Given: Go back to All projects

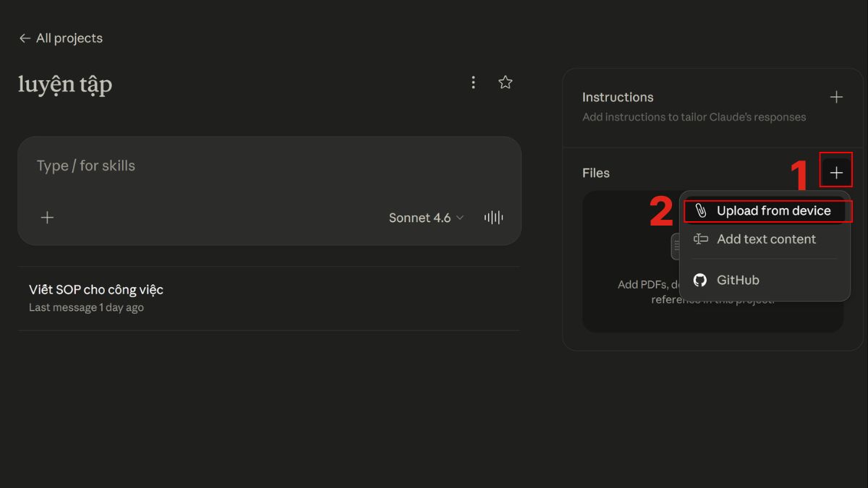Looking at the screenshot, I should point(61,38).
